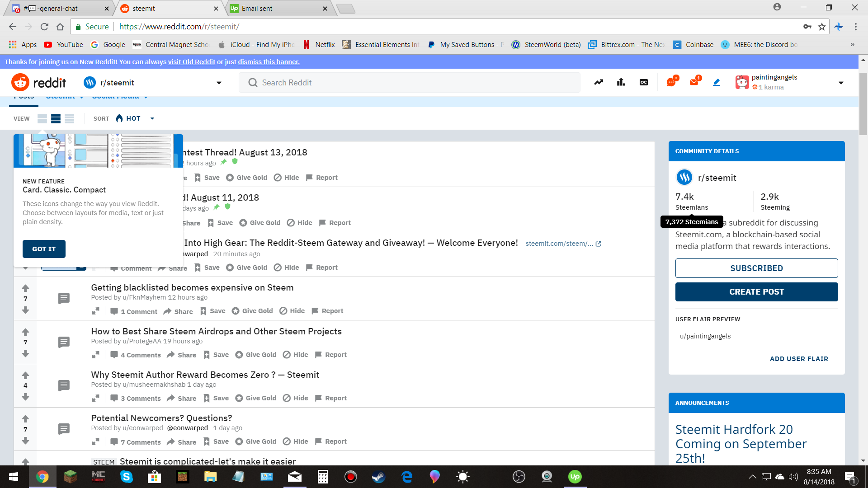Bookmark page with star icon

click(x=822, y=27)
